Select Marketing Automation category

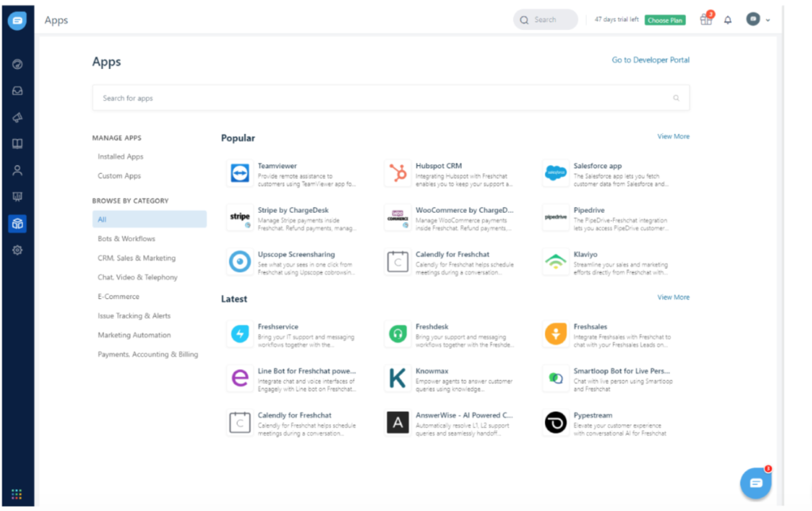click(134, 335)
